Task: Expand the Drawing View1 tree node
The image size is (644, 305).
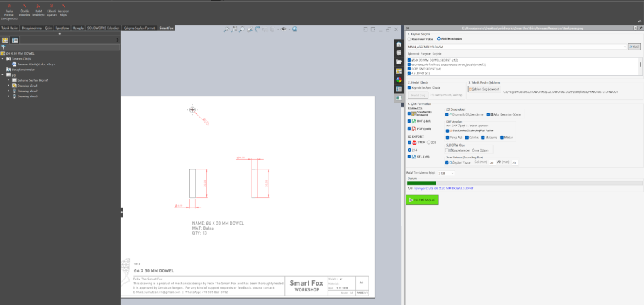Action: pyautogui.click(x=8, y=86)
